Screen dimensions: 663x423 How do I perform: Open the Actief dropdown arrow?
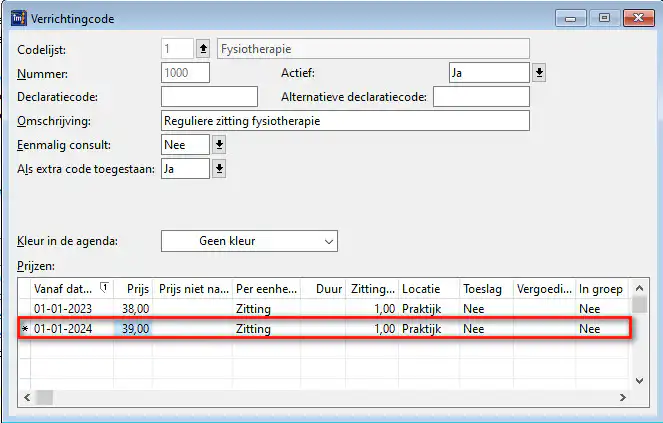[x=539, y=73]
